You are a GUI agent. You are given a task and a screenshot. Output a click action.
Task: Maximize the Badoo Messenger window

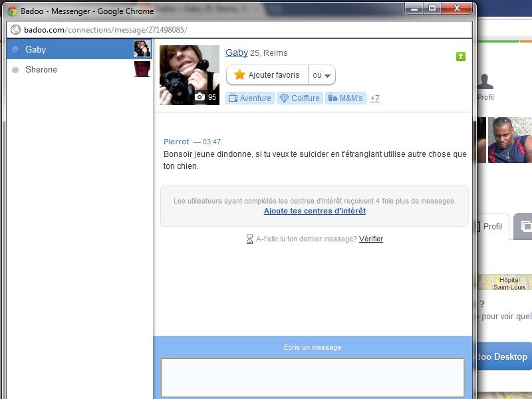[432, 9]
